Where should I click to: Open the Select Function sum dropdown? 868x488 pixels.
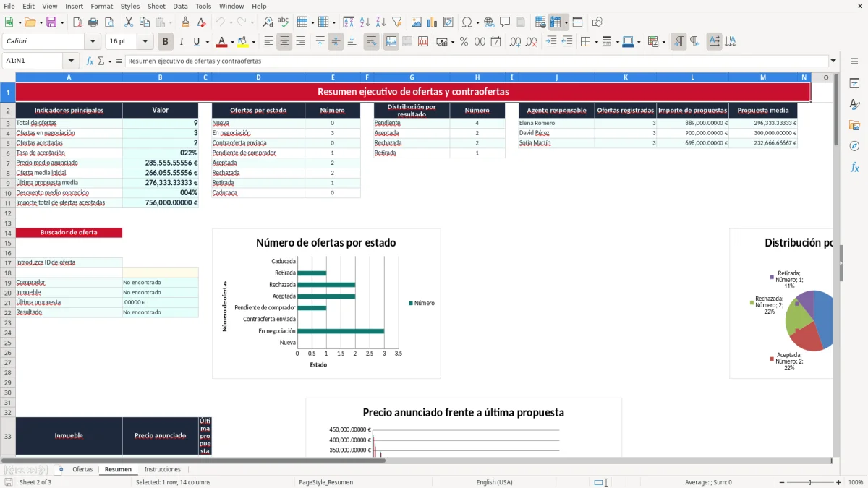pyautogui.click(x=110, y=61)
